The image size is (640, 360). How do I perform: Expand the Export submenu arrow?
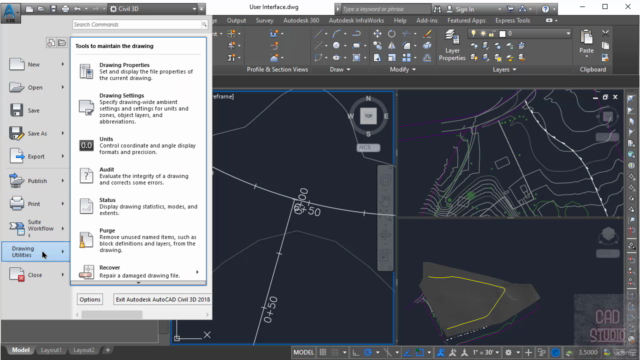pyautogui.click(x=63, y=156)
